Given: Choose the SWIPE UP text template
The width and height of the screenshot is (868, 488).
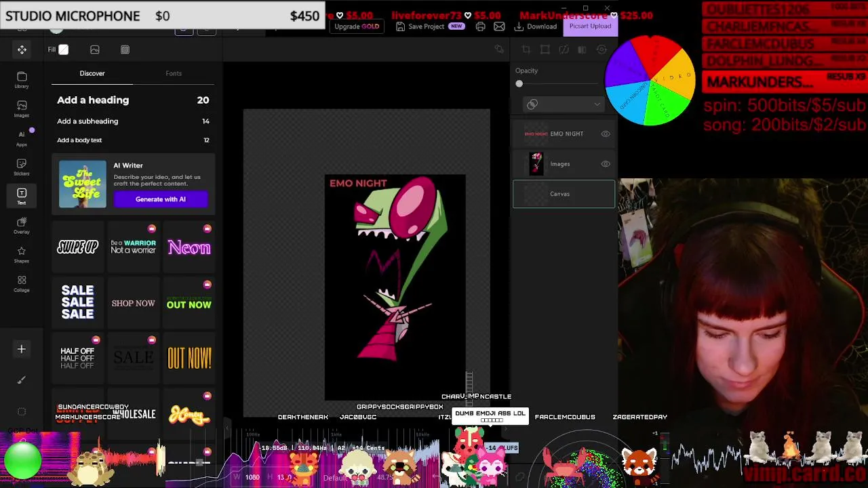Looking at the screenshot, I should [77, 247].
